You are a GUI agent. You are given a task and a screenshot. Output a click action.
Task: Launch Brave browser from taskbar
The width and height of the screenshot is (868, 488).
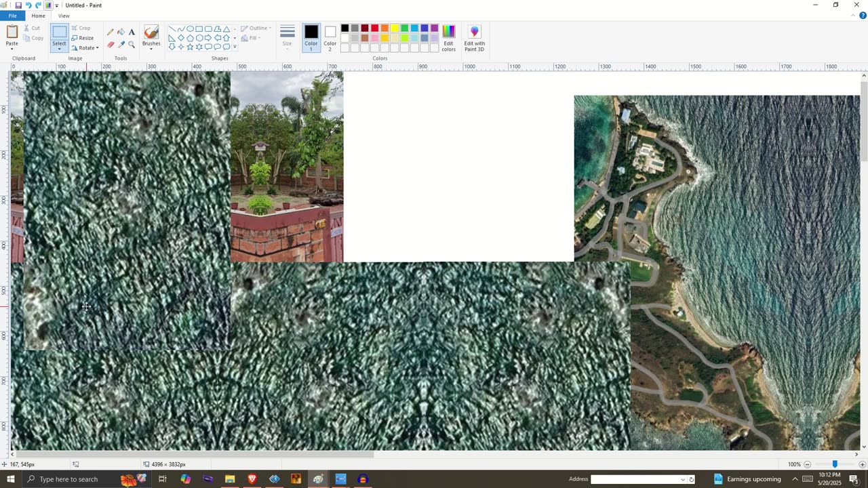tap(252, 479)
